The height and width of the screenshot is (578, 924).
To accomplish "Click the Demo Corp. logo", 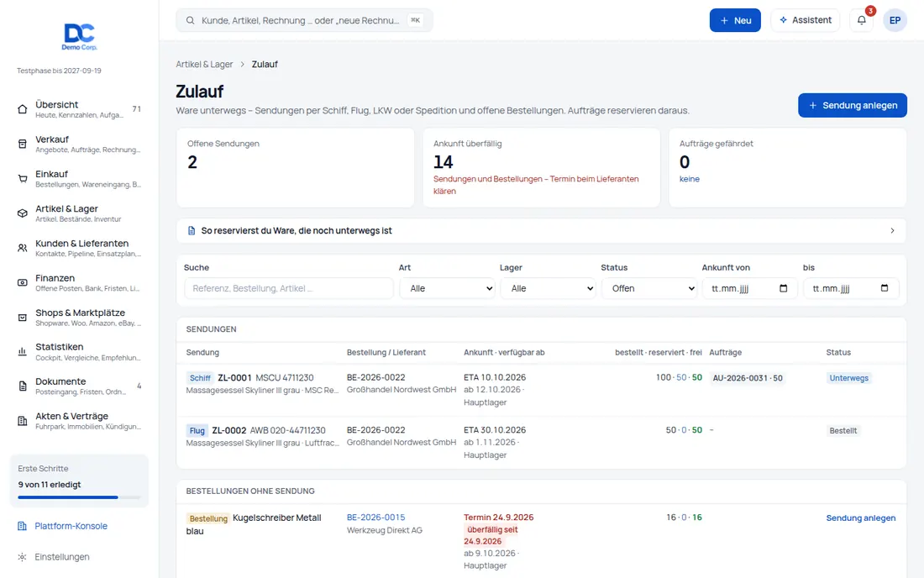I will (x=80, y=36).
